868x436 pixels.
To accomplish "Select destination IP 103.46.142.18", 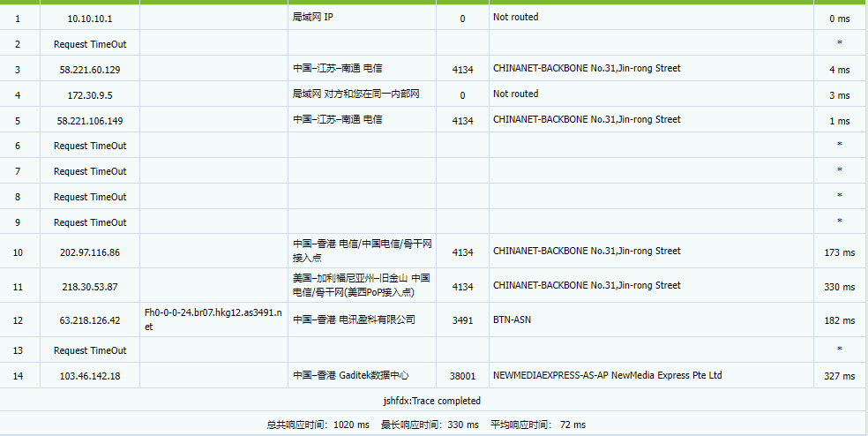I will pyautogui.click(x=89, y=376).
